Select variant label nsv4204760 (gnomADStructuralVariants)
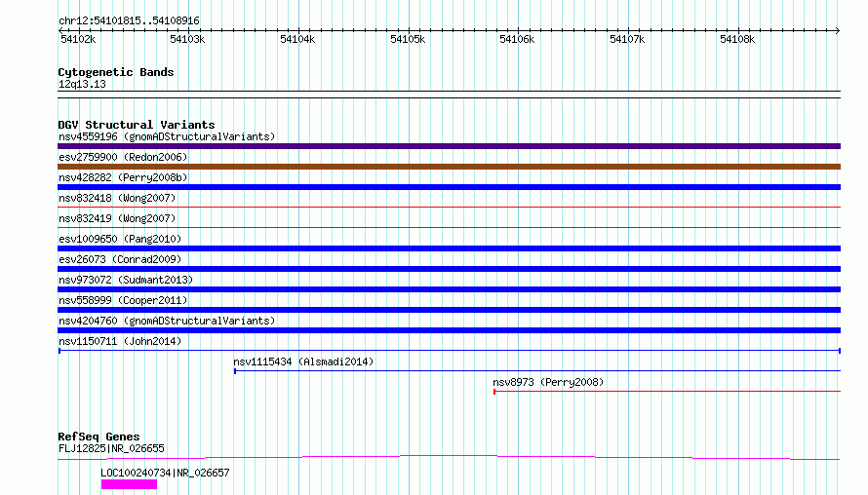 167,321
